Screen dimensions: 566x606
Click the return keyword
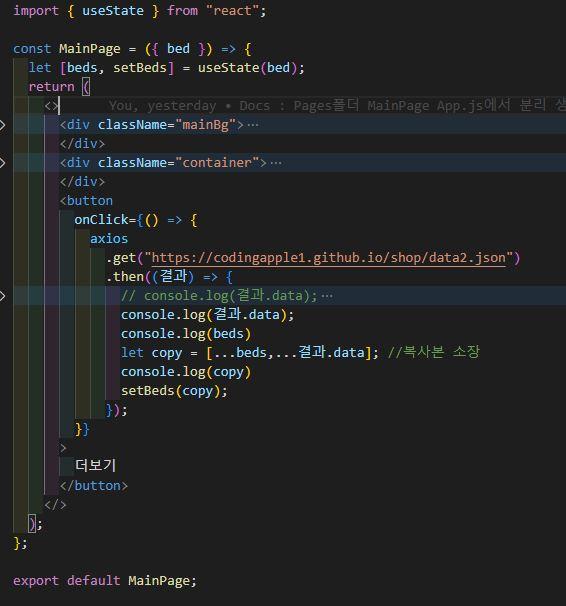(51, 87)
